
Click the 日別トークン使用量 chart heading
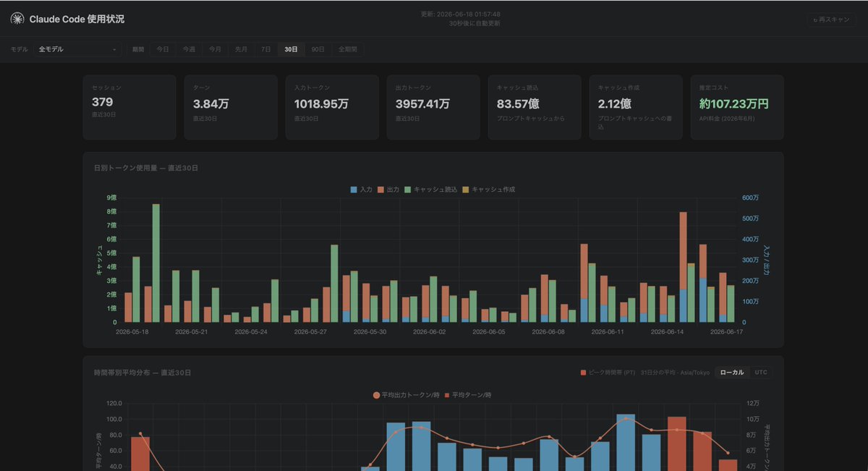[146, 168]
